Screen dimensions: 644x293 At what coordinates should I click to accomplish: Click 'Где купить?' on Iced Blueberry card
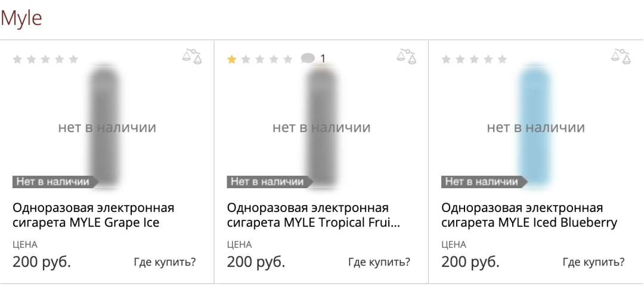tap(594, 262)
